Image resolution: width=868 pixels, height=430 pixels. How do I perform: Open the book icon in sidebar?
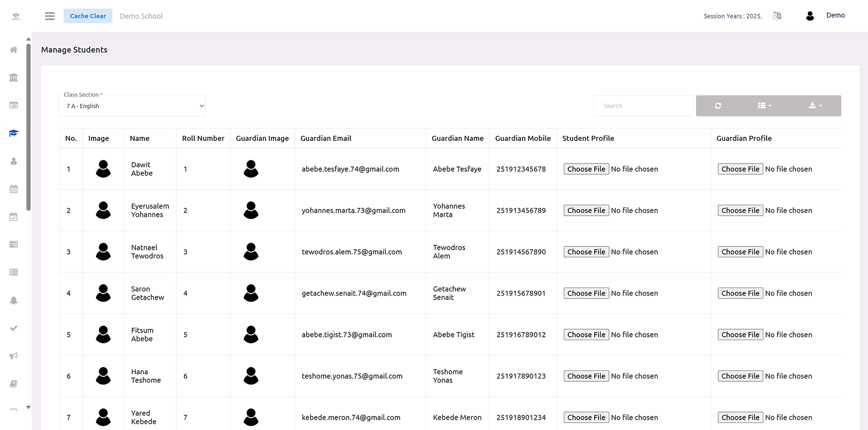14,384
